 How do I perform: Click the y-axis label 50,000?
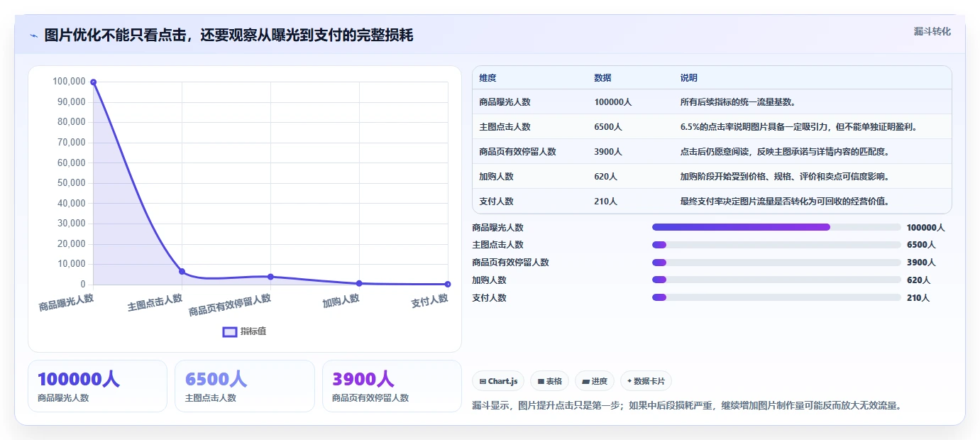pyautogui.click(x=71, y=183)
